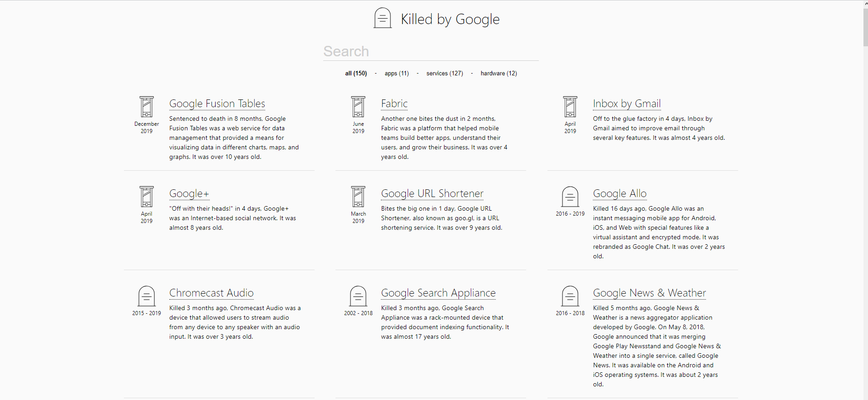
Task: Click the guillotine icon beside Google+
Action: tap(147, 197)
